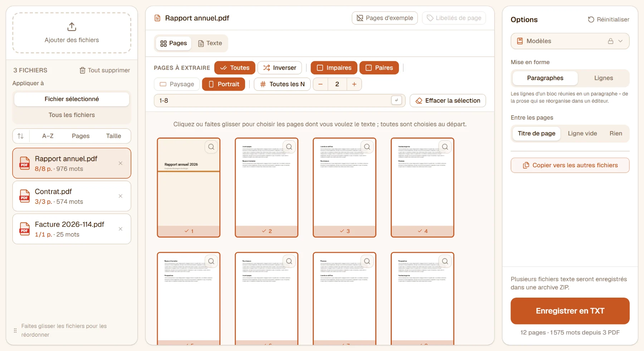Viewport: 644px width, 351px height.
Task: Remove Rapport annuel.pdf from the list
Action: tap(121, 163)
